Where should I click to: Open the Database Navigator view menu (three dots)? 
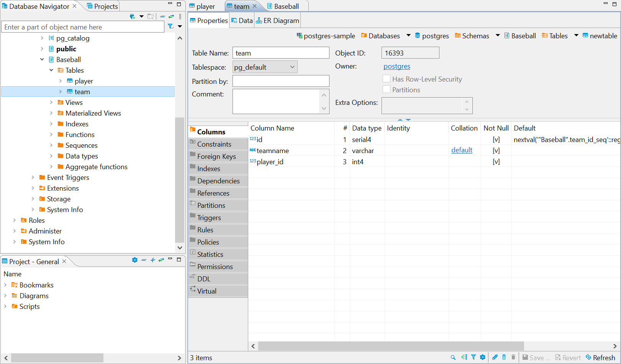[x=180, y=16]
